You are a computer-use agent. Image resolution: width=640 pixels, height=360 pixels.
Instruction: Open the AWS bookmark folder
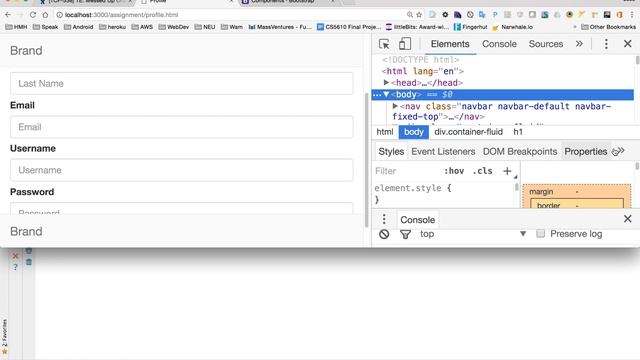[x=142, y=27]
